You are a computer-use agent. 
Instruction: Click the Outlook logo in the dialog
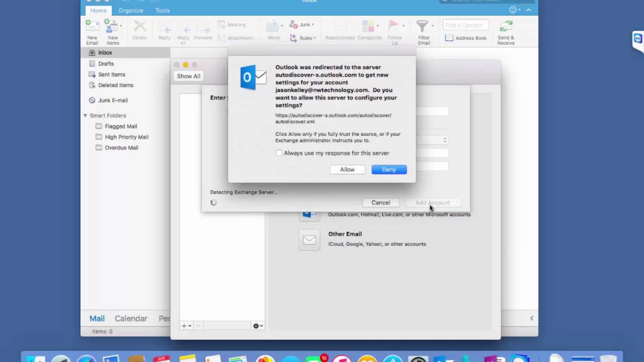tap(253, 77)
